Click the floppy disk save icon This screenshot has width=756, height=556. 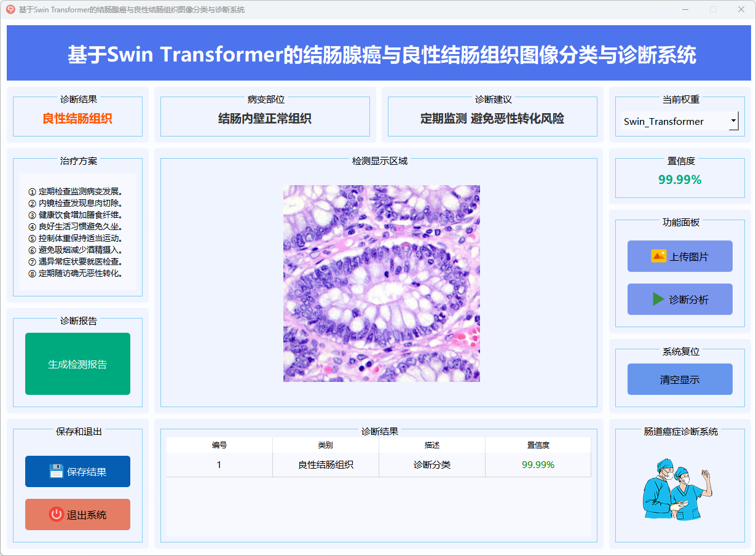[x=57, y=472]
